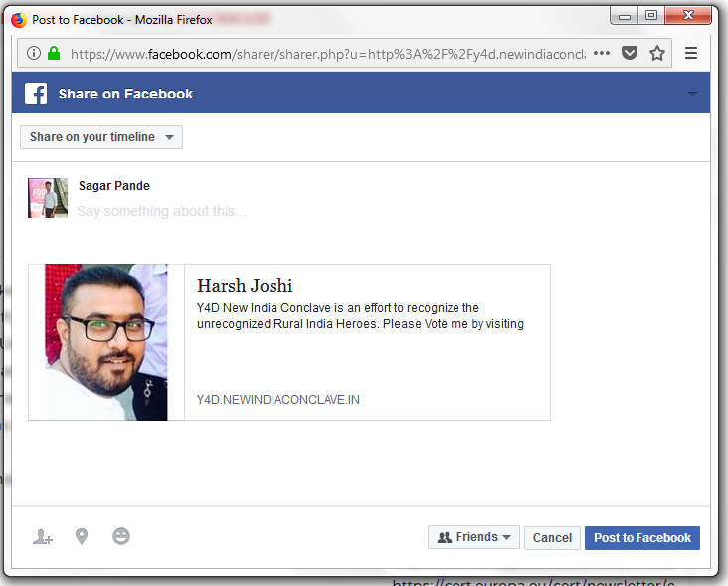
Task: Open Firefox hamburger menu
Action: pyautogui.click(x=691, y=53)
